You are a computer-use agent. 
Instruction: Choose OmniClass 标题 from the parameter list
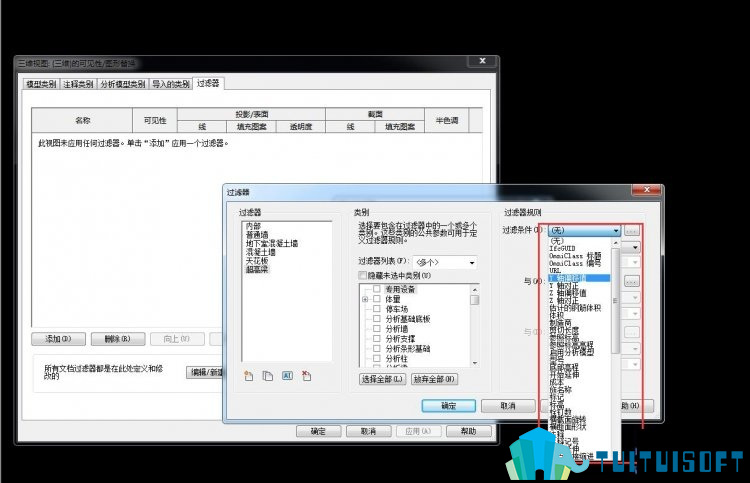pyautogui.click(x=575, y=256)
